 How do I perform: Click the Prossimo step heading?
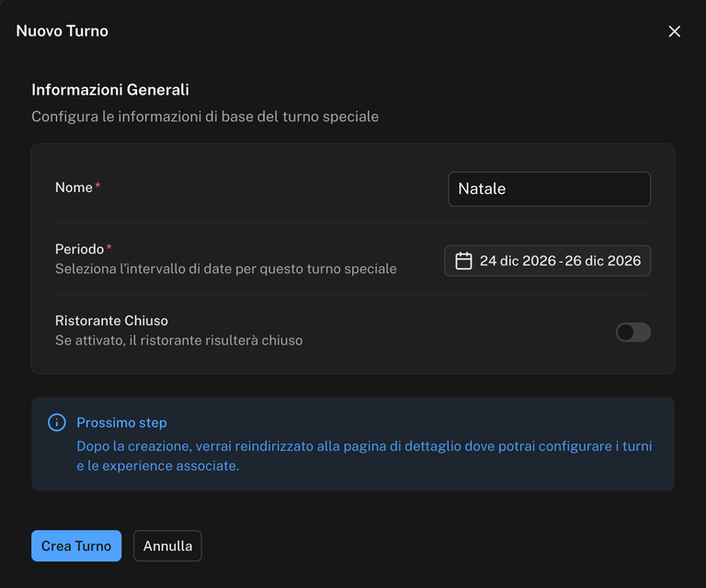[121, 423]
